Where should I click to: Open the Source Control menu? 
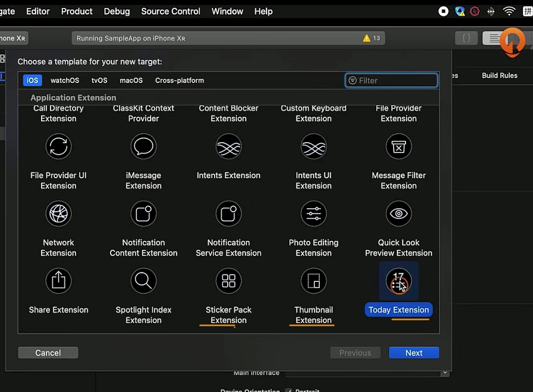(170, 11)
